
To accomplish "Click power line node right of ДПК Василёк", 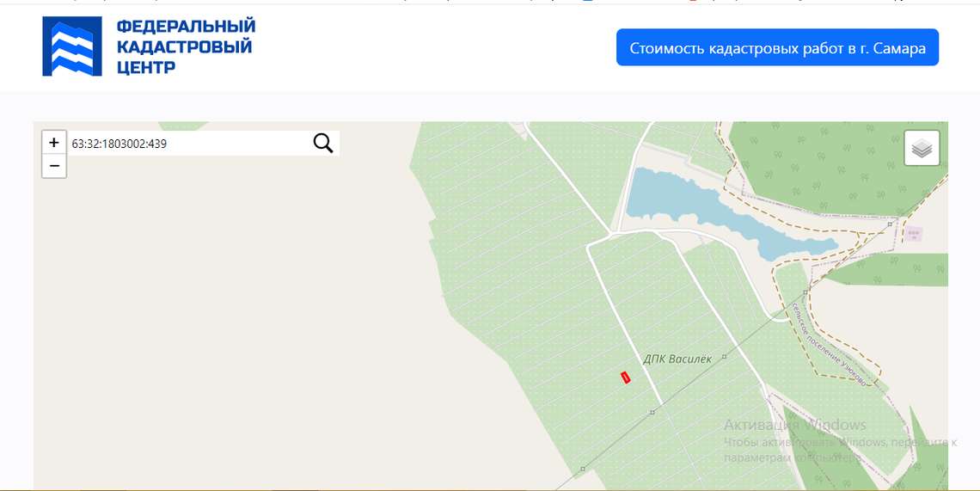I will pos(725,357).
